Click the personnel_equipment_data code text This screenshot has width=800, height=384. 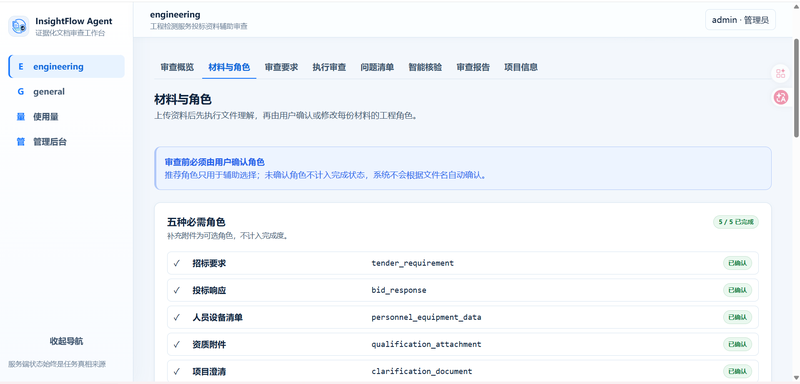(426, 317)
